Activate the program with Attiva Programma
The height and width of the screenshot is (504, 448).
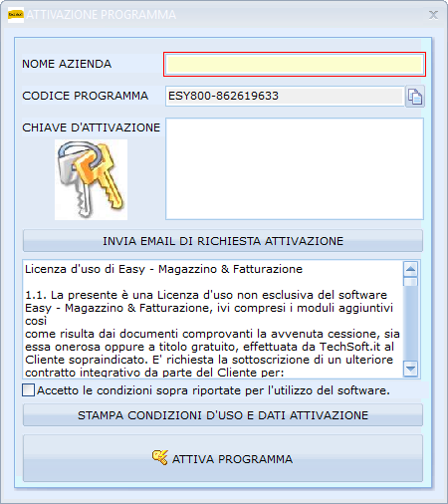(x=223, y=458)
